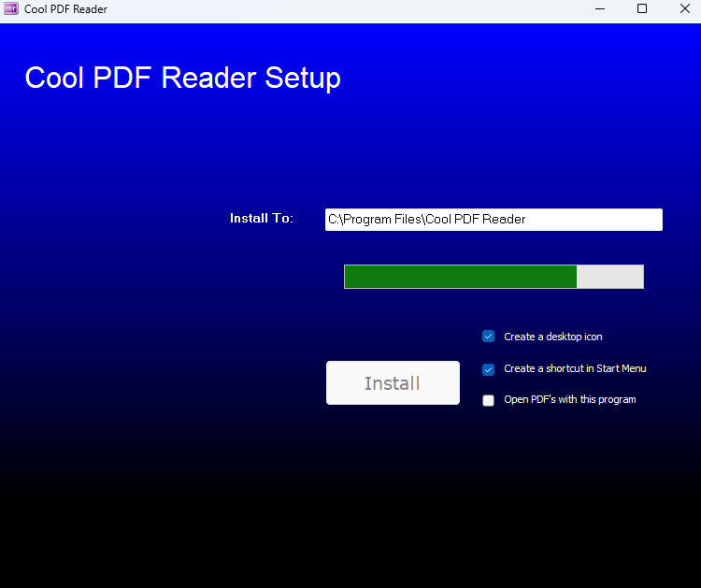Click "Create a shortcut in Start Menu" label

point(575,368)
